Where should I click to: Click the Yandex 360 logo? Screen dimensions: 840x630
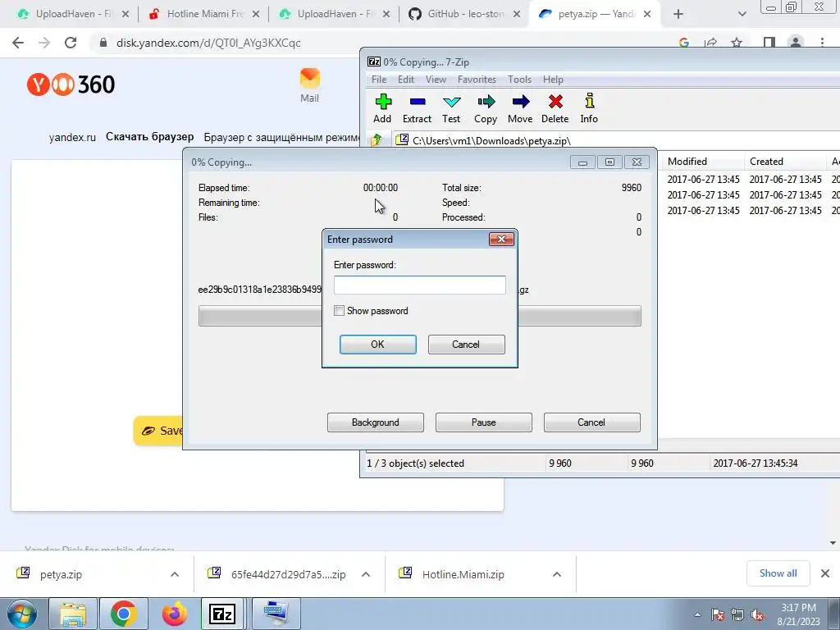71,84
